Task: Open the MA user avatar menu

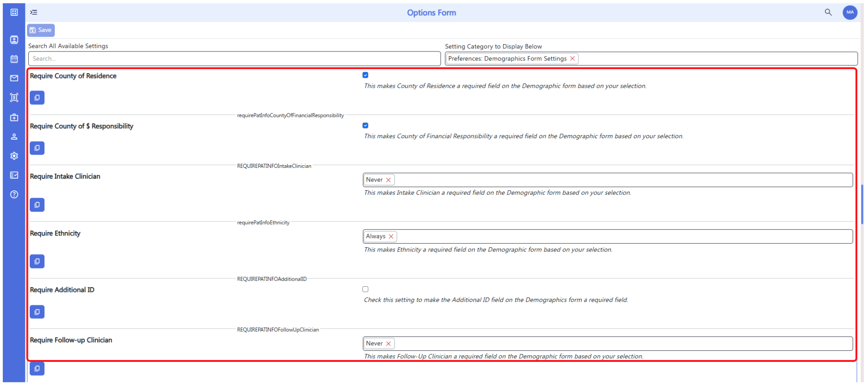Action: click(850, 13)
